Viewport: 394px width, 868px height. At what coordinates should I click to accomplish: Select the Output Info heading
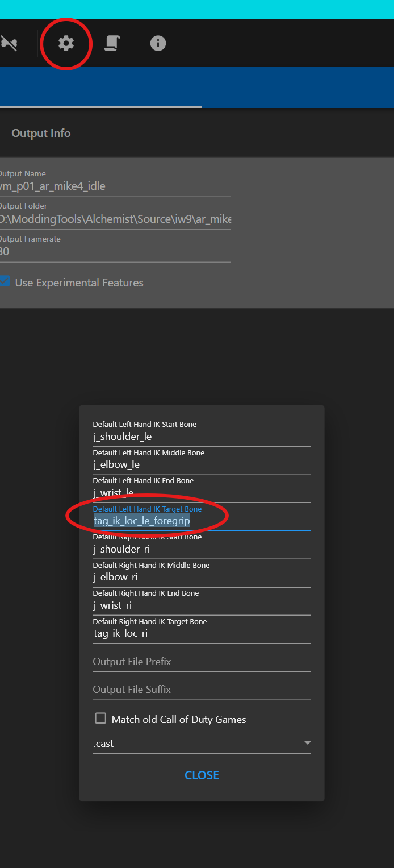coord(41,133)
